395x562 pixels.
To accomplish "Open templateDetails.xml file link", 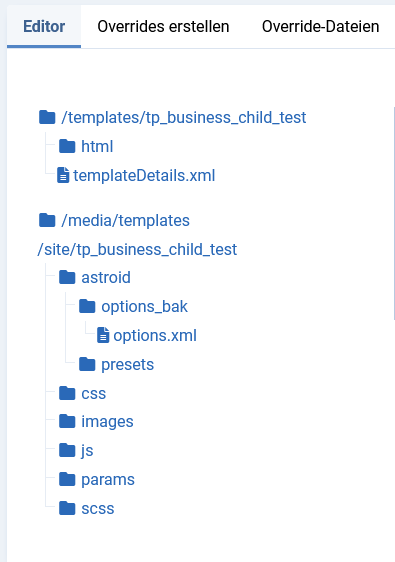I will click(144, 176).
